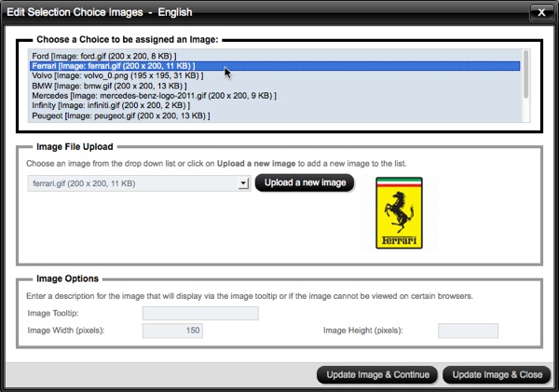Click the Image Height pixels field
Screen dimensions: 559x392
click(x=468, y=331)
